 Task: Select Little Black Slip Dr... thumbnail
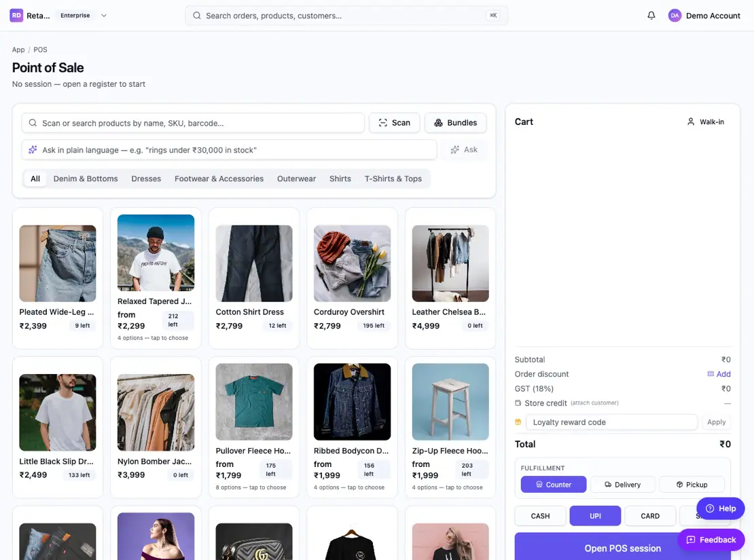pyautogui.click(x=58, y=413)
